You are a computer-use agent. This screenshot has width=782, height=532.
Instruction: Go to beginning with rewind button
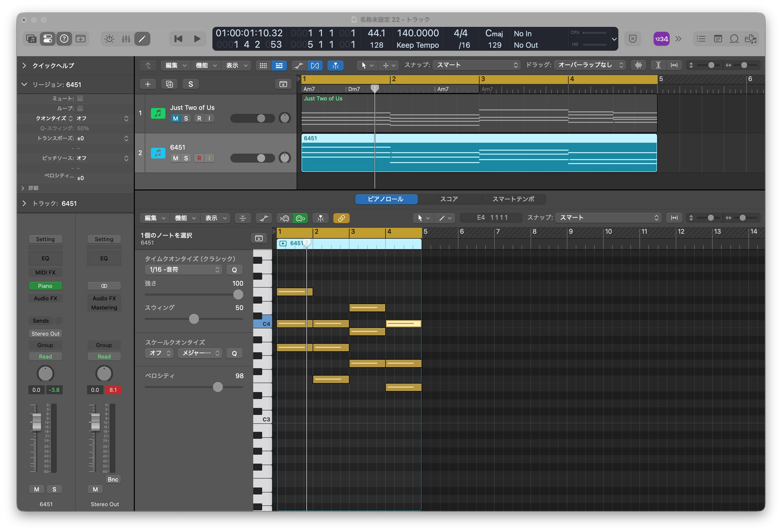(178, 39)
